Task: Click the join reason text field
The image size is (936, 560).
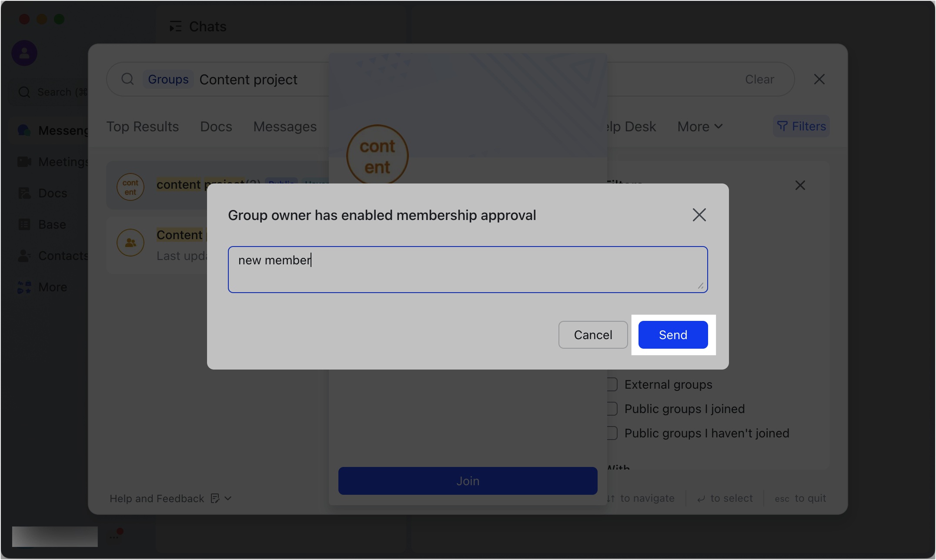Action: pos(468,270)
